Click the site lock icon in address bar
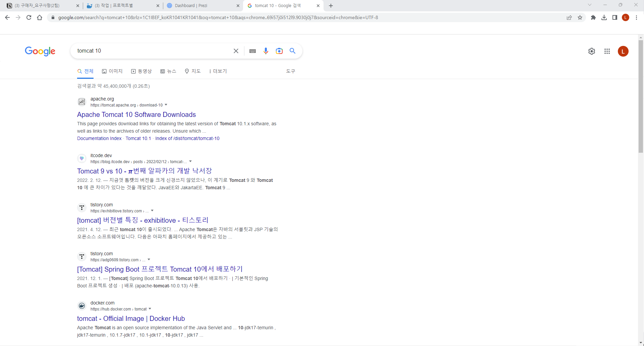The image size is (644, 346). coord(53,17)
